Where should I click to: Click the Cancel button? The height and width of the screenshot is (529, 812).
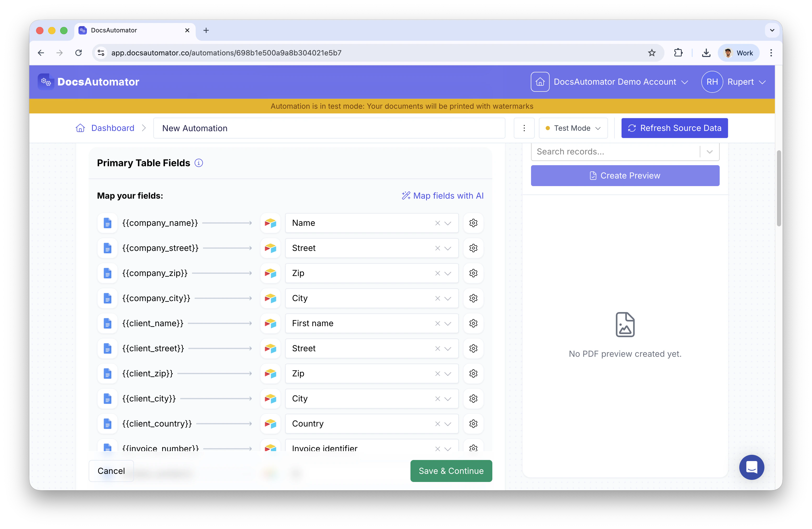pyautogui.click(x=111, y=471)
